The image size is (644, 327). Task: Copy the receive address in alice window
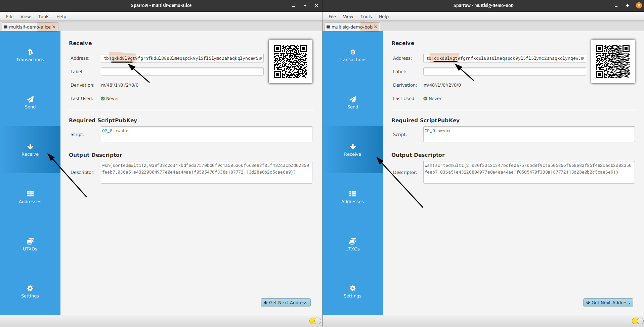(260, 58)
